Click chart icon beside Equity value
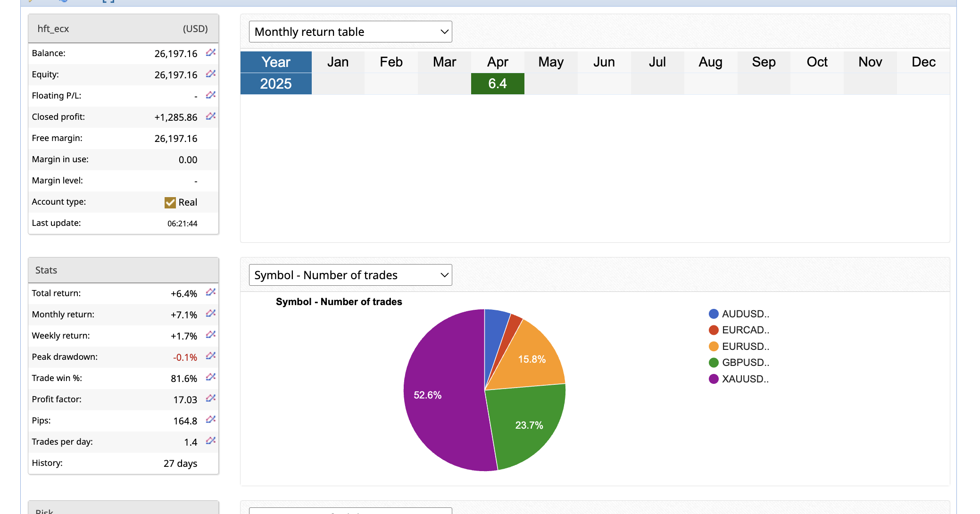The image size is (980, 514). pos(210,74)
